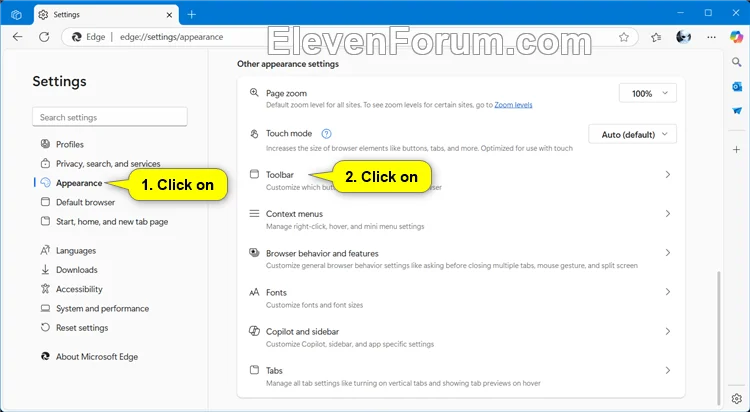Click the Touch mode help question icon

pyautogui.click(x=326, y=134)
